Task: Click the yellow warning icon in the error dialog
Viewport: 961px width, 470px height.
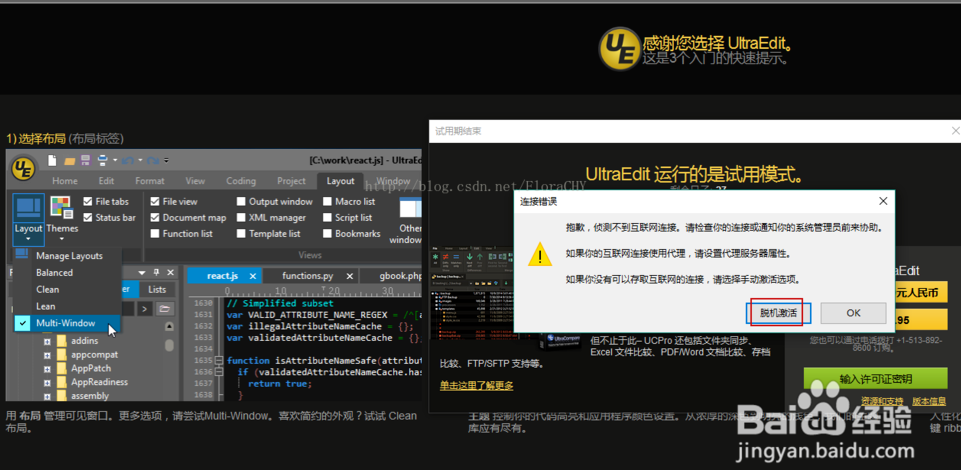Action: coord(540,254)
